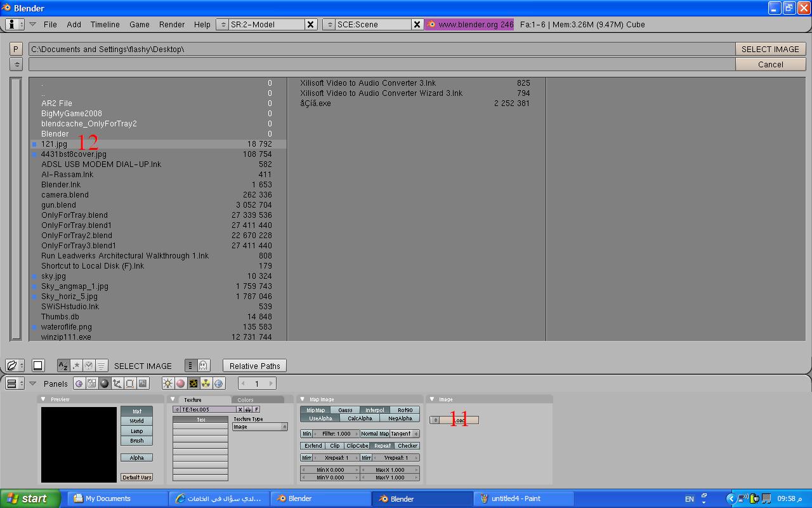The height and width of the screenshot is (508, 812).
Task: Sort files by extension icon
Action: (76, 366)
